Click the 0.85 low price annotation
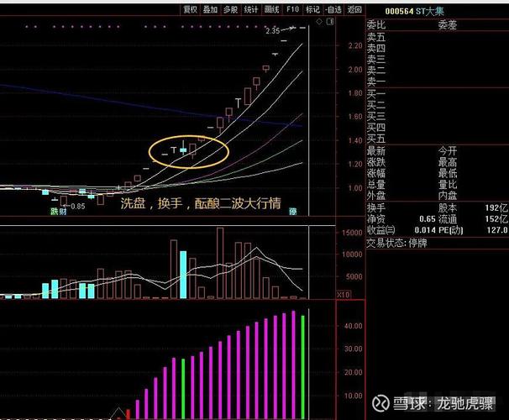The height and width of the screenshot is (420, 509). (78, 206)
